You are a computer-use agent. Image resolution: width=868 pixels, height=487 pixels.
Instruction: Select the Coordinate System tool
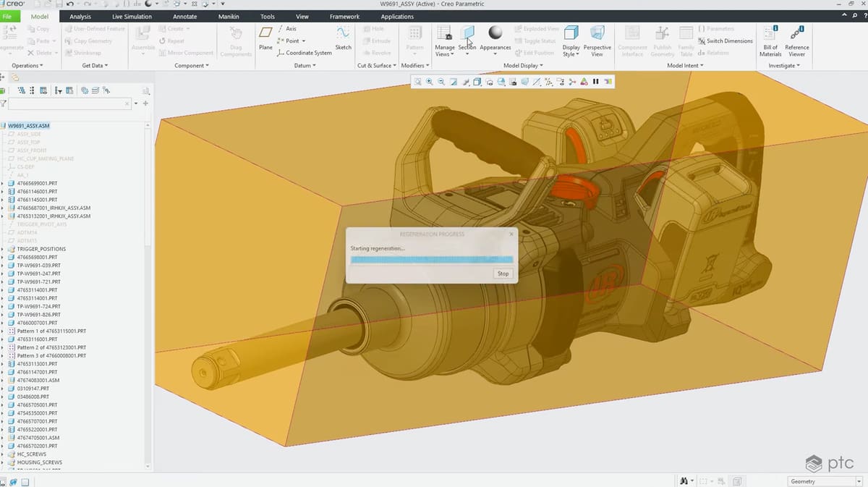pyautogui.click(x=305, y=53)
